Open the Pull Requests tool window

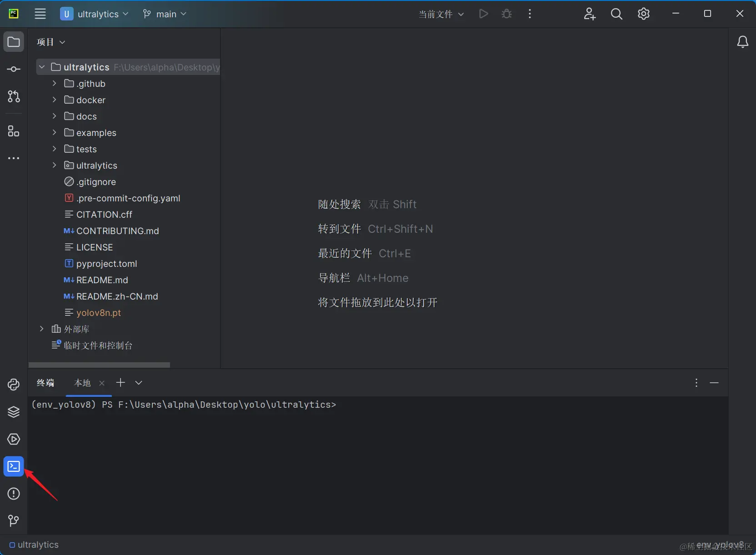(14, 96)
